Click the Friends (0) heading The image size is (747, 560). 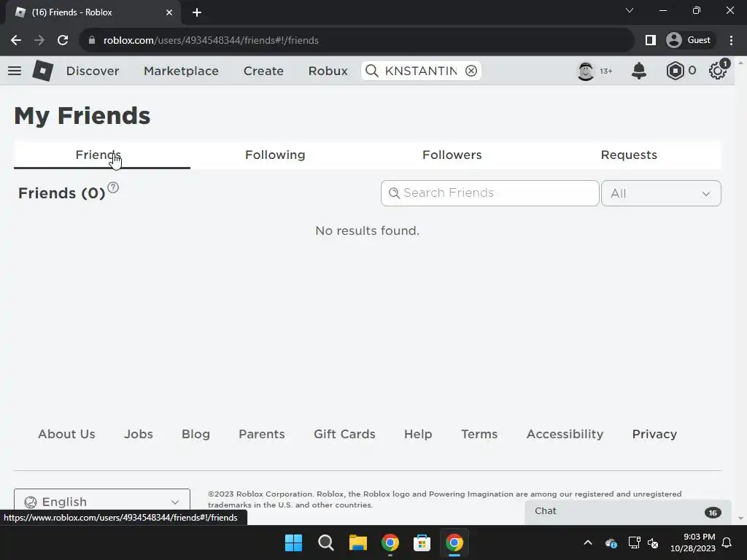(61, 193)
